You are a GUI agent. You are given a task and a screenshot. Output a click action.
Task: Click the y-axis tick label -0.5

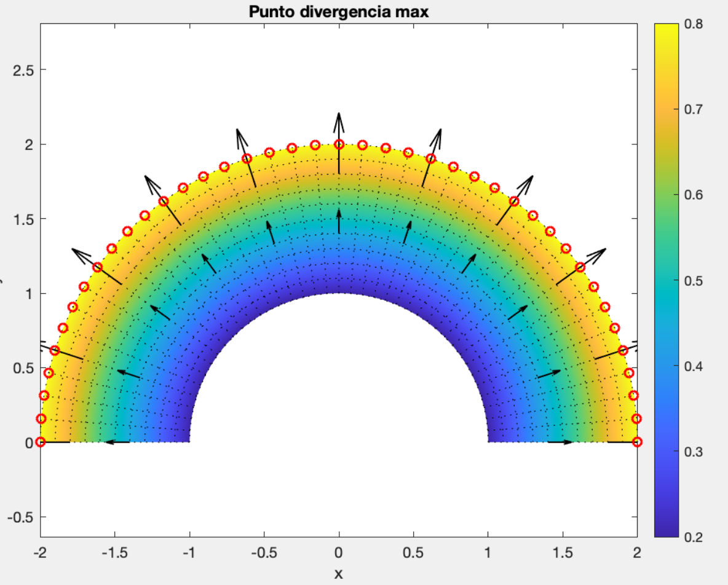[20, 517]
